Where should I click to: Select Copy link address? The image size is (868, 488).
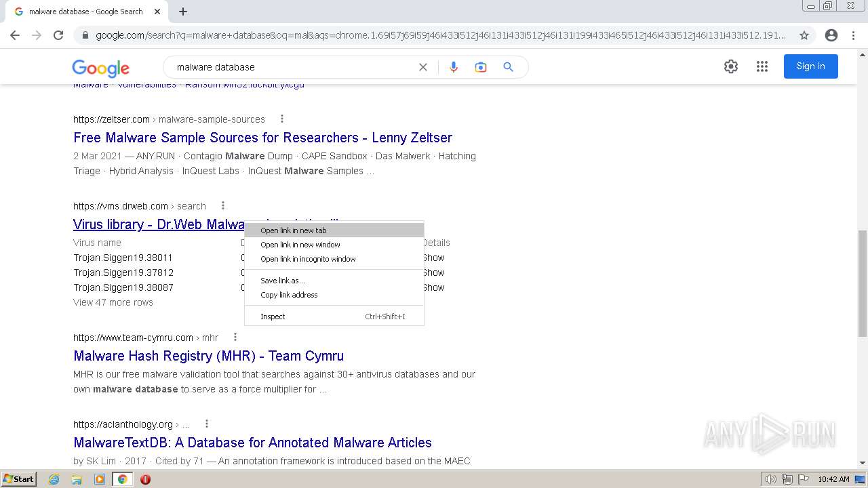(x=334, y=295)
